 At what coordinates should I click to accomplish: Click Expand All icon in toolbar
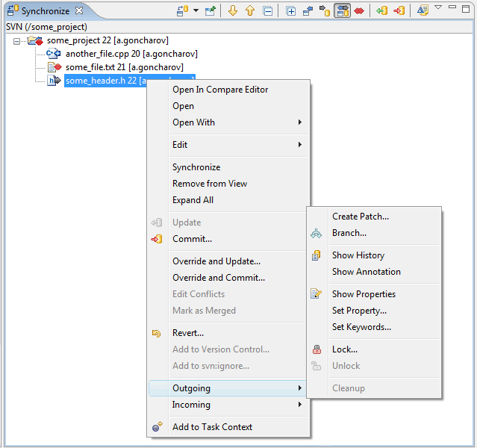click(x=291, y=11)
